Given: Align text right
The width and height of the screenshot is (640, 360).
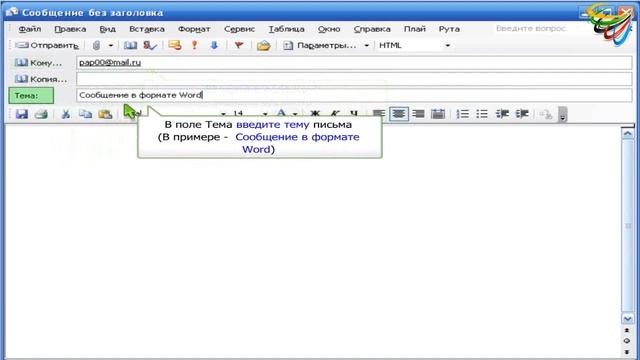Looking at the screenshot, I should [418, 114].
